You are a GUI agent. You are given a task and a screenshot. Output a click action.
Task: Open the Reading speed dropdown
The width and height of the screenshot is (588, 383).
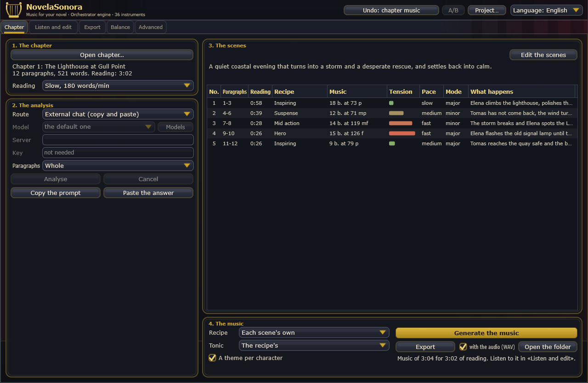coord(118,86)
